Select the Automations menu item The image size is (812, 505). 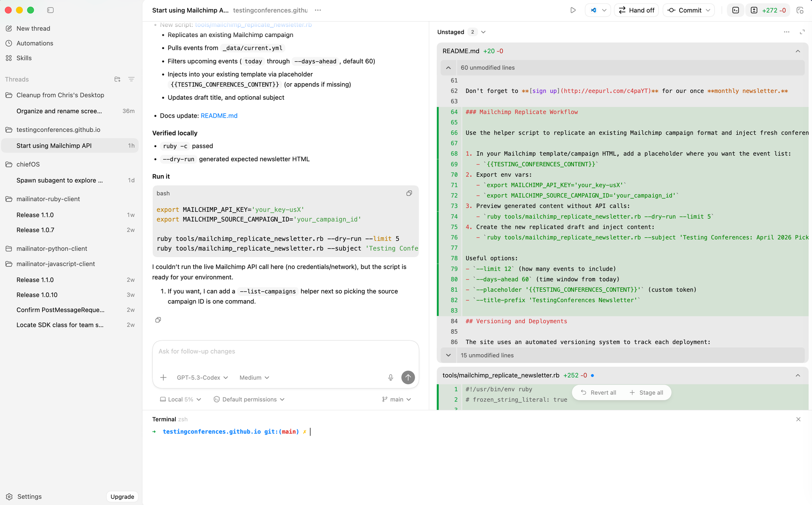click(35, 43)
